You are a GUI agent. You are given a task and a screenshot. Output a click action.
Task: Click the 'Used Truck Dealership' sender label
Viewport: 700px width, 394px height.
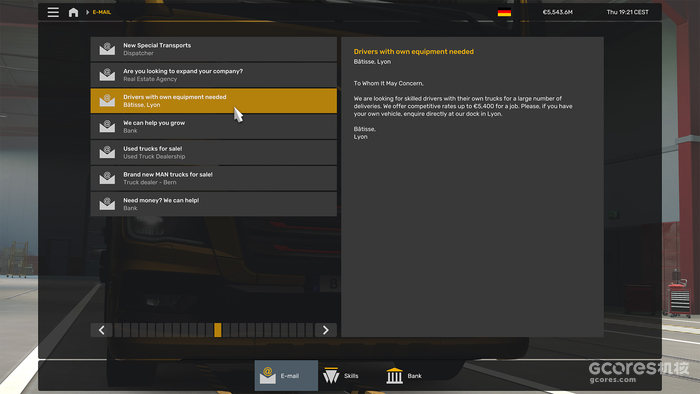coord(154,157)
